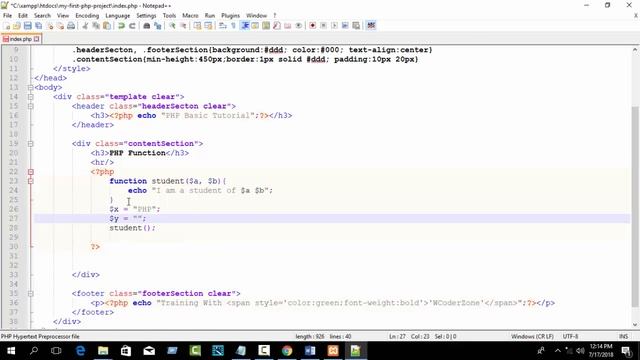
Task: Click Windows (CR LF) in status bar
Action: [x=532, y=337]
